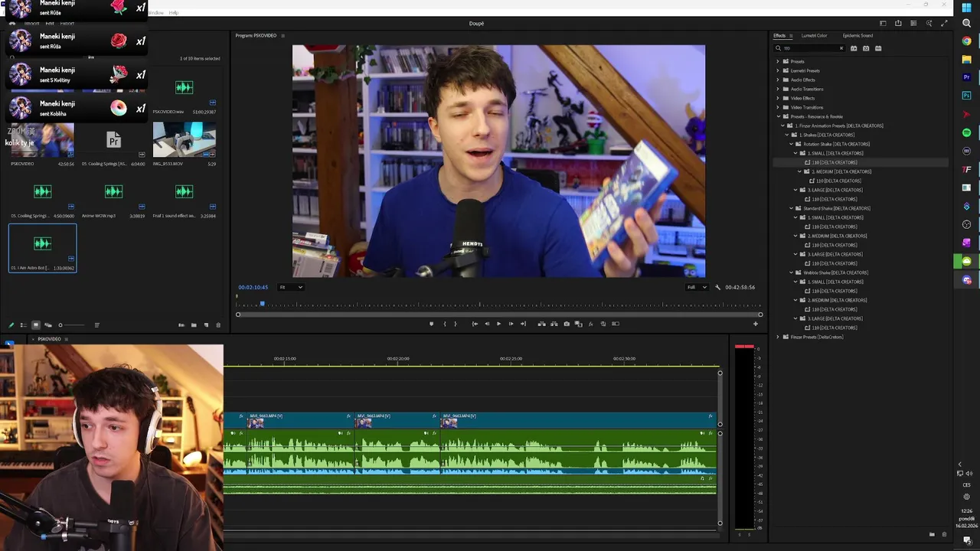This screenshot has height=551, width=980.
Task: Open sort icons menu in project panel
Action: point(96,325)
